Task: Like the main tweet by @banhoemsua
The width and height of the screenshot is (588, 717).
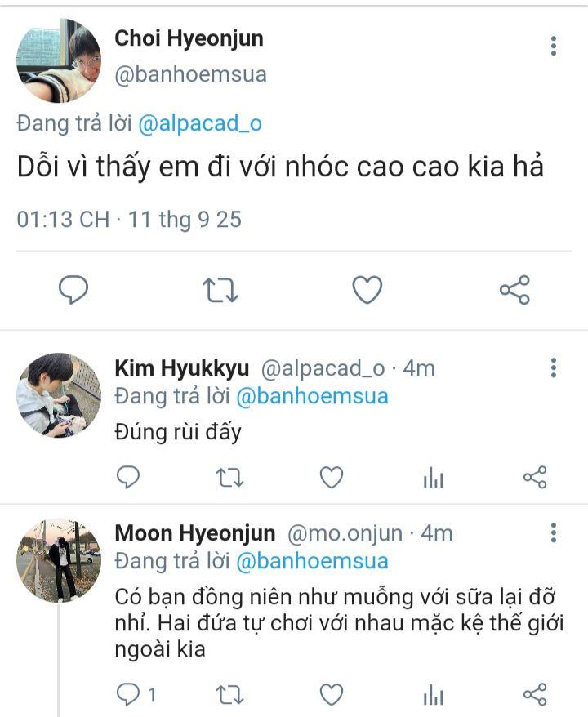Action: click(367, 290)
